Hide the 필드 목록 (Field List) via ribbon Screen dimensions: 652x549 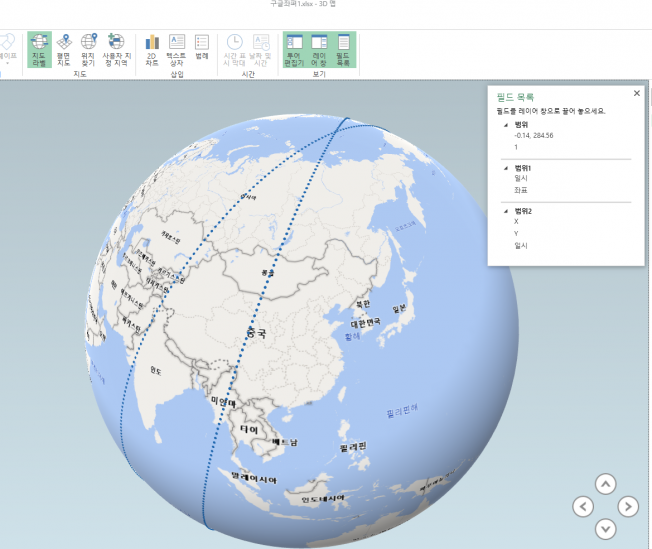pos(345,49)
